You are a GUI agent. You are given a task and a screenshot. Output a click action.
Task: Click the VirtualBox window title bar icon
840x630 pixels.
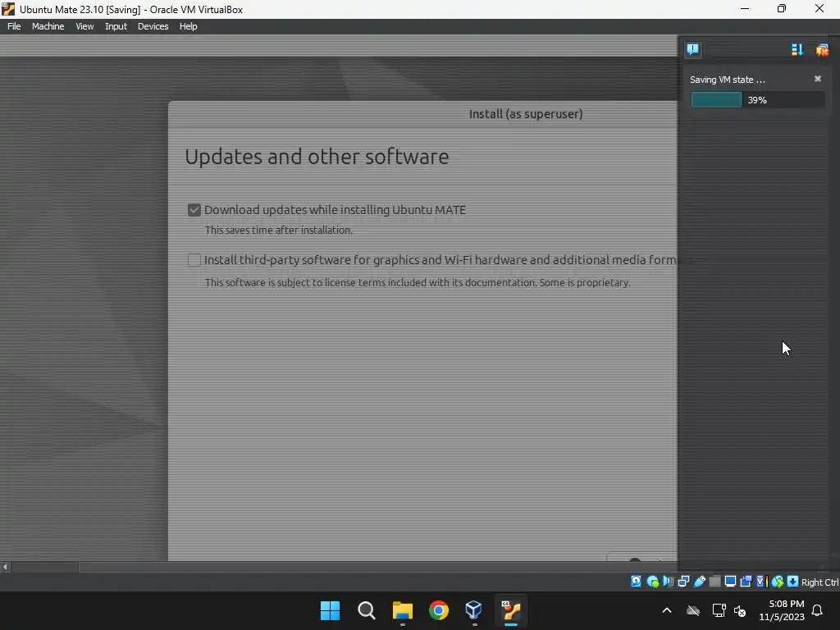click(8, 9)
